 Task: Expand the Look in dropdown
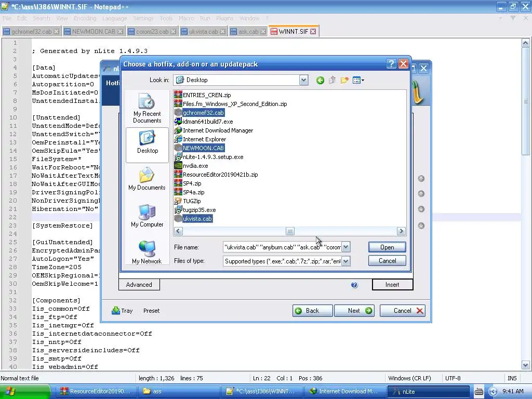303,81
